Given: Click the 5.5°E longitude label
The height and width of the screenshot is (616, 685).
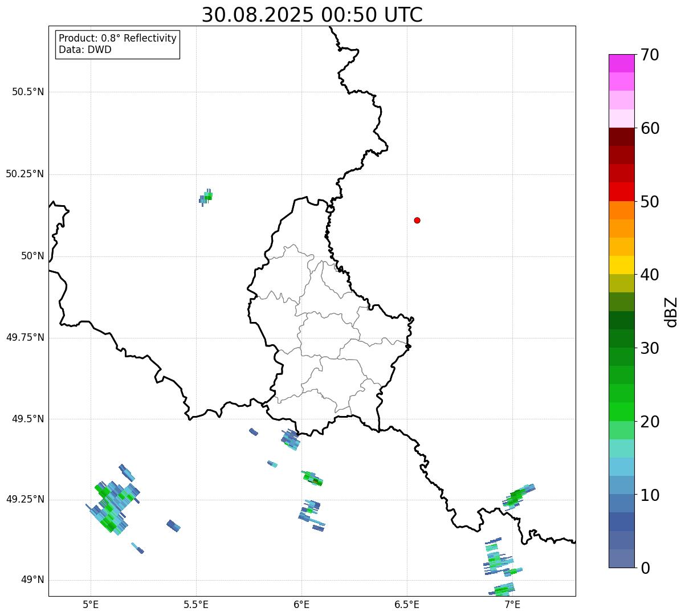Looking at the screenshot, I should (196, 605).
